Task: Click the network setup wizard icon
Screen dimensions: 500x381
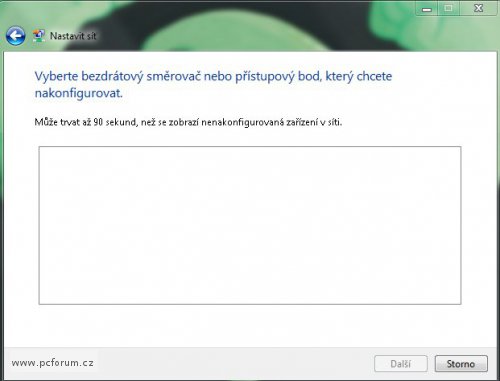Action: pyautogui.click(x=39, y=36)
